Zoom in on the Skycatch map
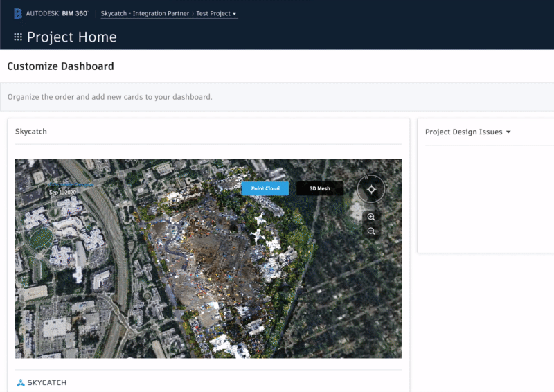The height and width of the screenshot is (392, 554). click(371, 217)
